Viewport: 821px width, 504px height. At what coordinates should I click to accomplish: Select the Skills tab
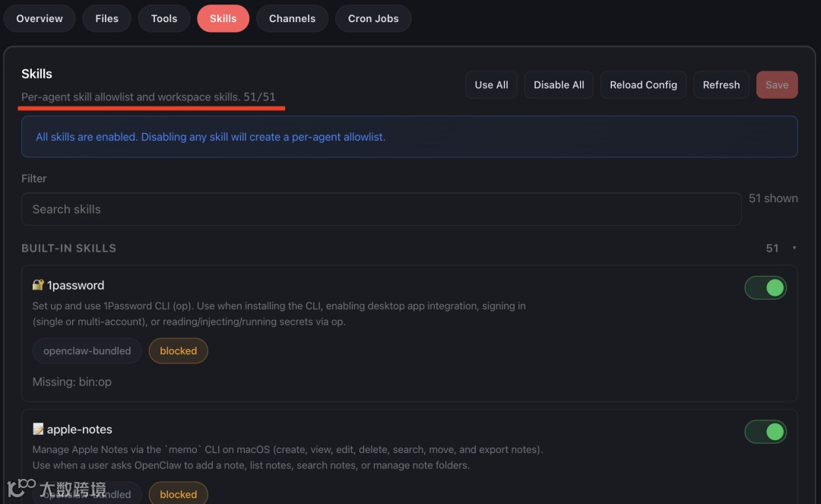(x=223, y=18)
